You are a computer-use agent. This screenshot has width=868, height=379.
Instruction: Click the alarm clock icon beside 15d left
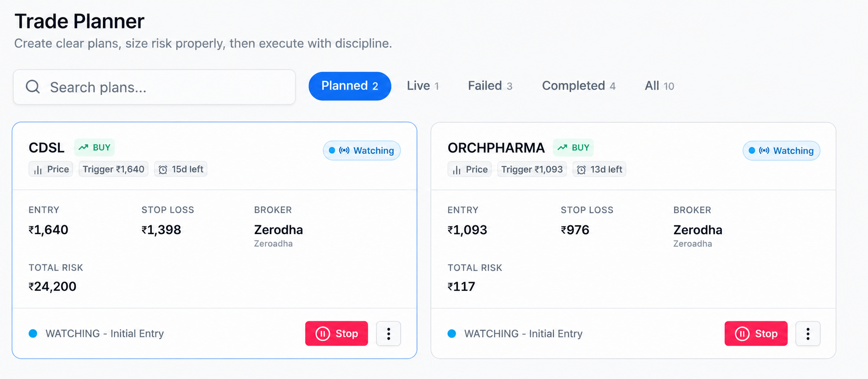click(163, 170)
